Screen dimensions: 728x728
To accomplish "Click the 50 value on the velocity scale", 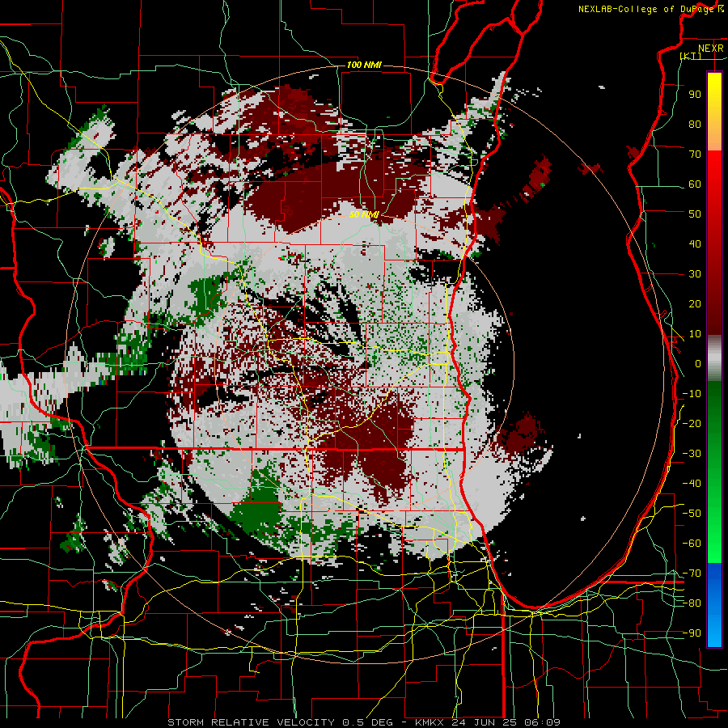I will (x=695, y=214).
